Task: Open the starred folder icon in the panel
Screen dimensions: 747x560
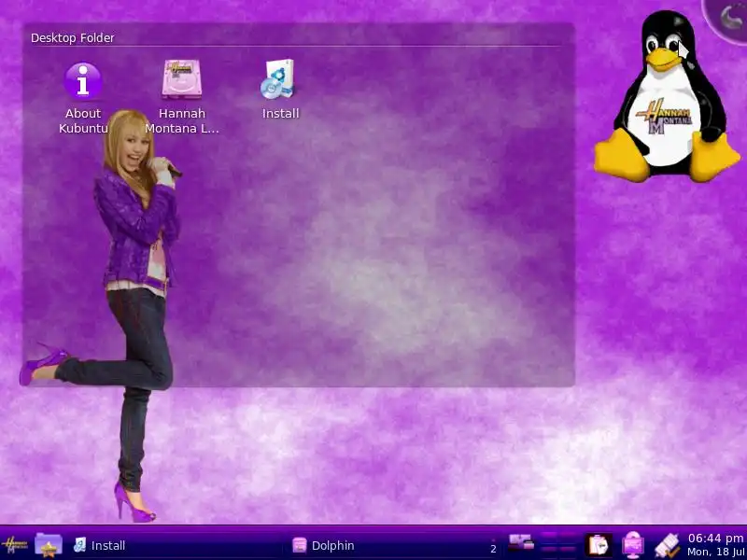Action: pos(49,545)
